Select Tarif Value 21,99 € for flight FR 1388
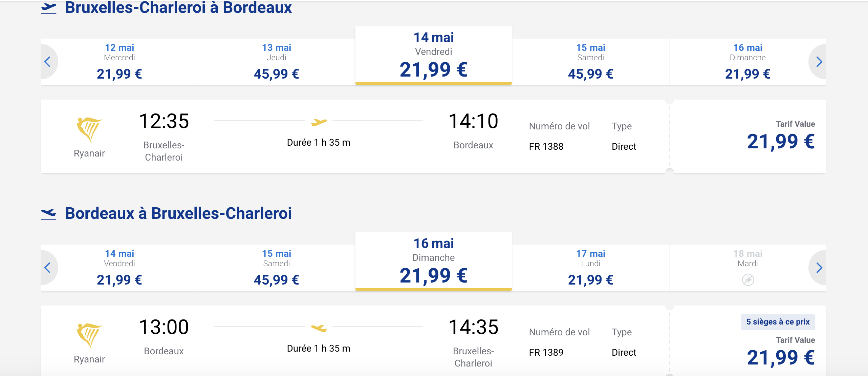This screenshot has width=868, height=376. [780, 141]
